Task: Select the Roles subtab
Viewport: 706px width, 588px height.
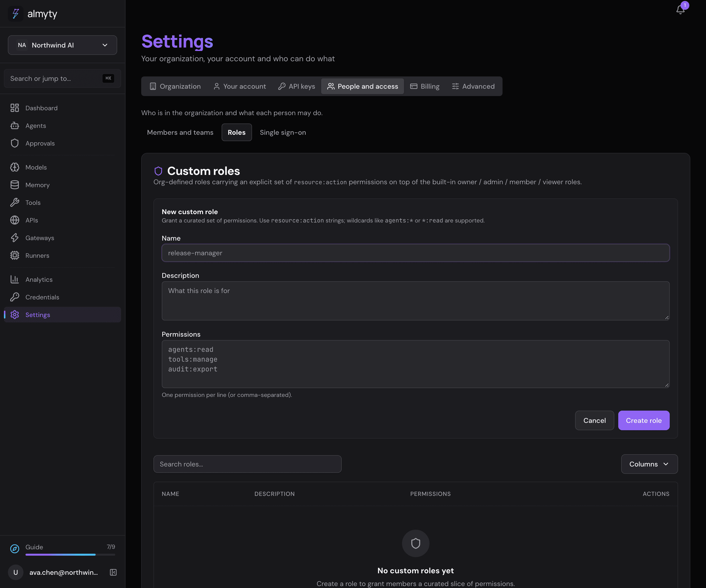Action: [237, 132]
